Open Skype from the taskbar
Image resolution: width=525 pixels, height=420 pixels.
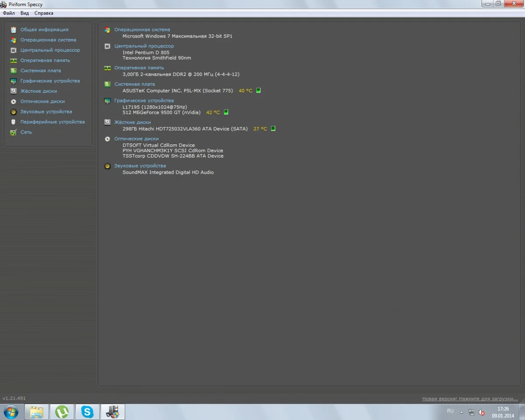click(87, 412)
